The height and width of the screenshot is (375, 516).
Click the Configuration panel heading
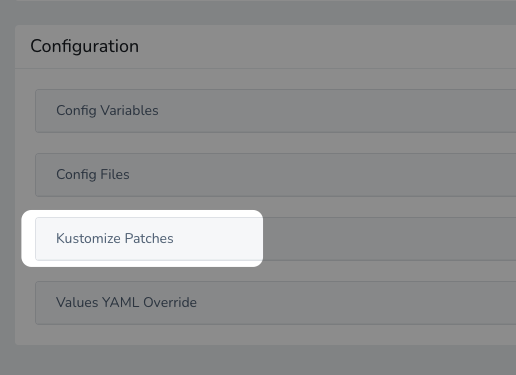85,46
